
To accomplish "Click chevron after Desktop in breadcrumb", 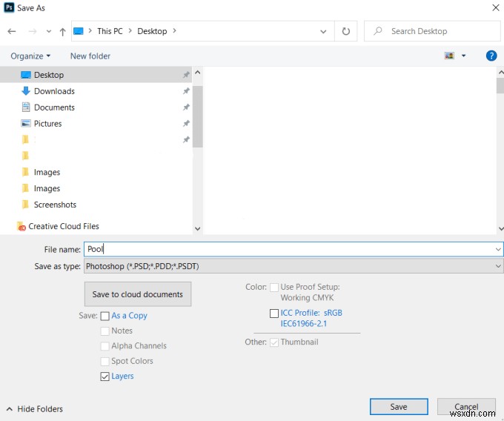I will click(x=174, y=30).
